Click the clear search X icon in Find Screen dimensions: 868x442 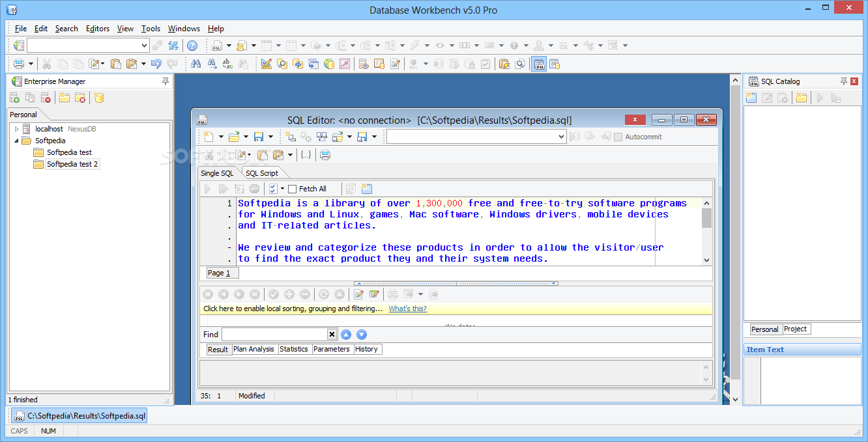332,335
